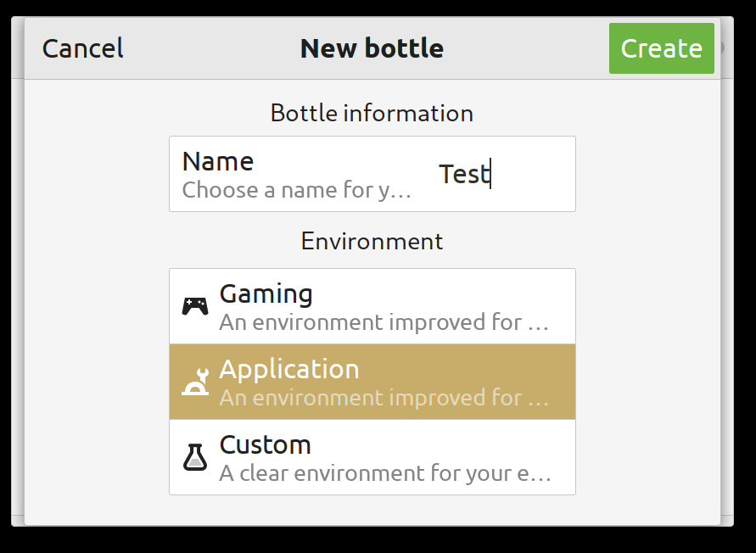Select the Gaming environment
The height and width of the screenshot is (553, 756).
[373, 305]
